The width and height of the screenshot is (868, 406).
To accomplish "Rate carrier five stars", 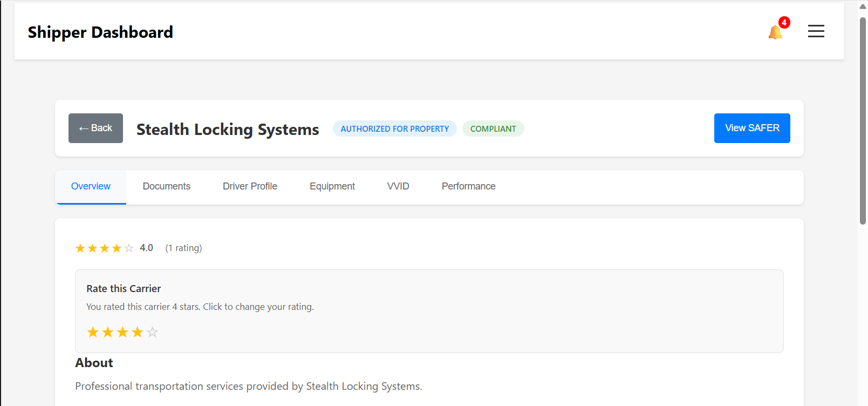I will click(x=153, y=332).
